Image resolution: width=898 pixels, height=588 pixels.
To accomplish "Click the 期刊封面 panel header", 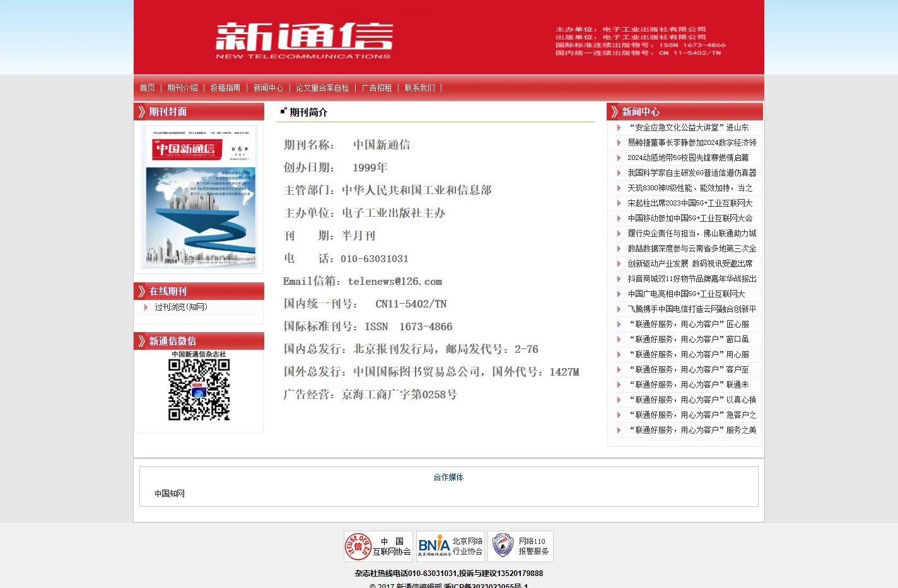I will click(199, 112).
